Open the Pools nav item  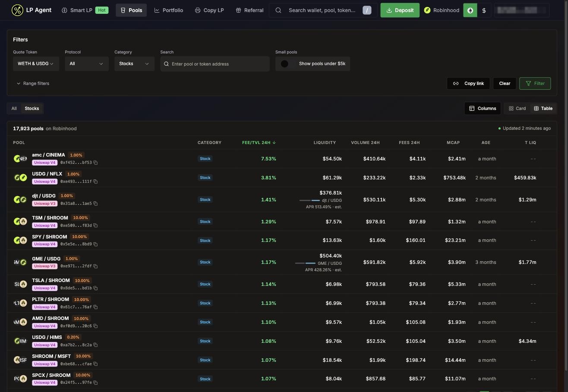[131, 10]
